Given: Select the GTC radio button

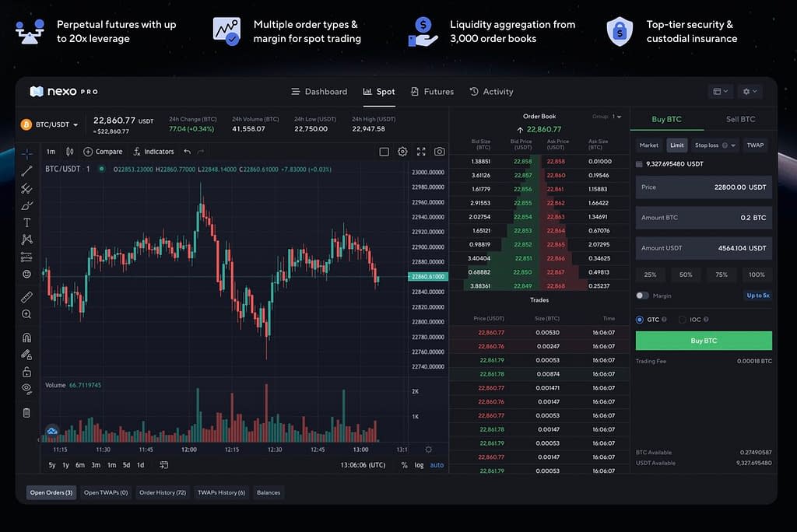Looking at the screenshot, I should (640, 320).
